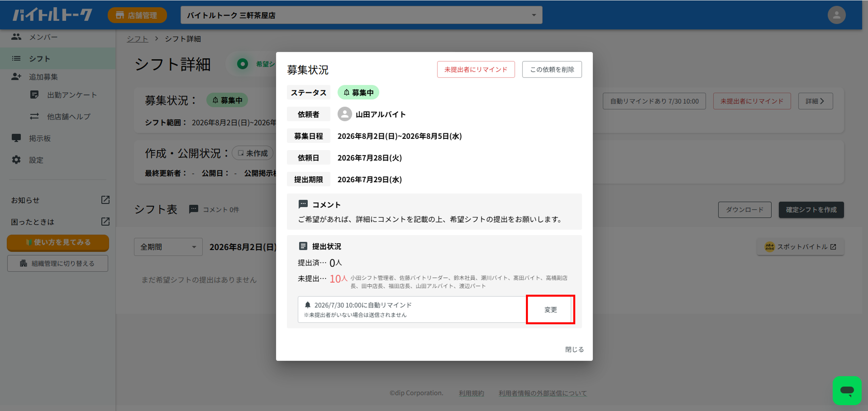Click the dropdown arrow of store selector
This screenshot has width=868, height=411.
(x=534, y=15)
